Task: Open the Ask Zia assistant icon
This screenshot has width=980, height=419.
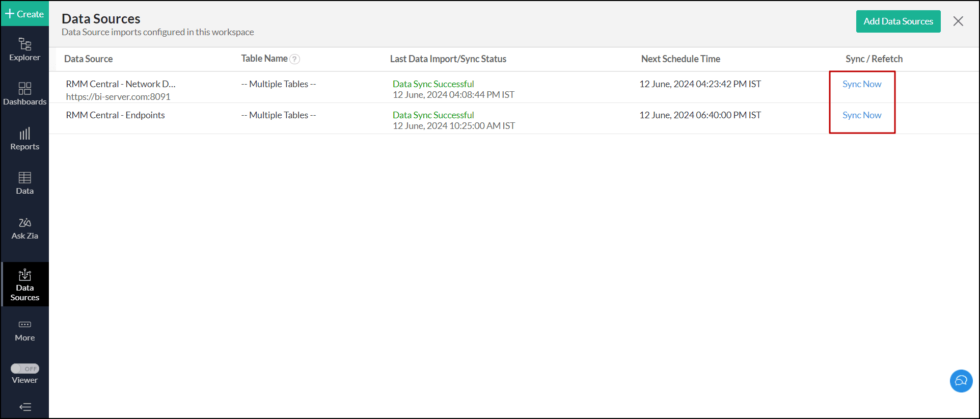Action: pos(24,228)
